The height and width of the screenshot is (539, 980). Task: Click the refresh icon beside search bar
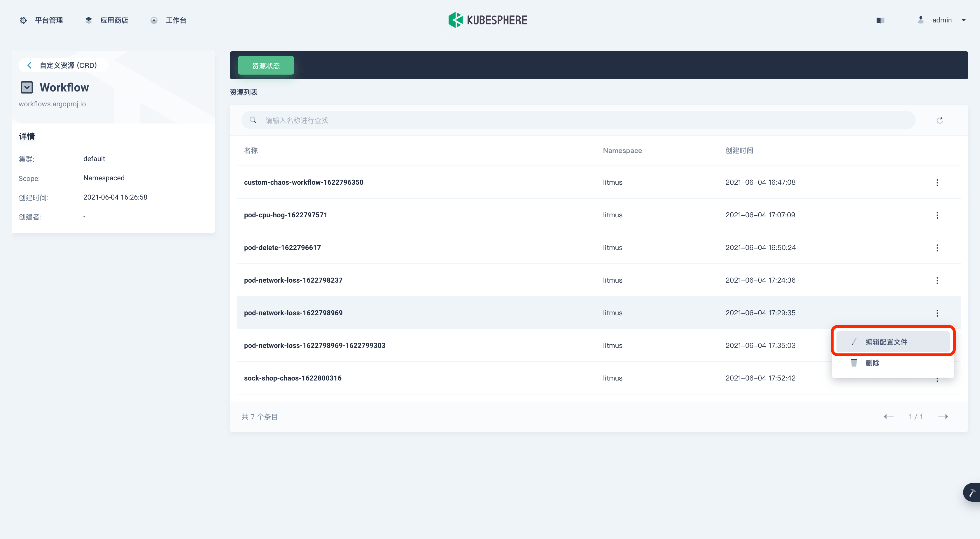tap(939, 121)
